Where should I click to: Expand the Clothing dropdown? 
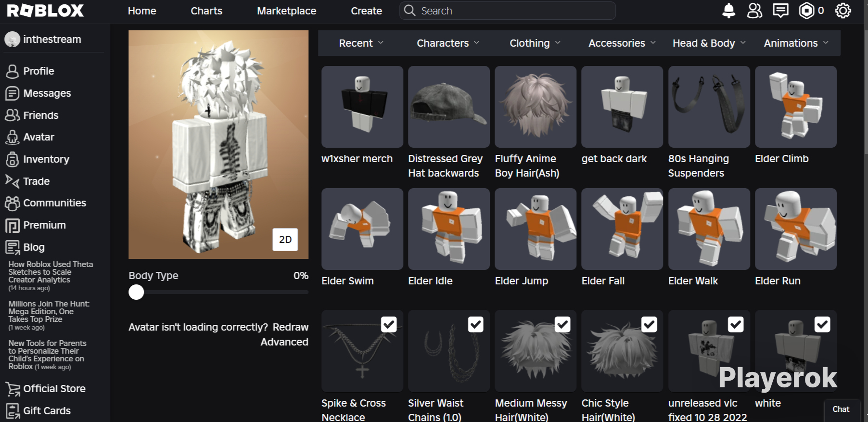[x=535, y=43]
